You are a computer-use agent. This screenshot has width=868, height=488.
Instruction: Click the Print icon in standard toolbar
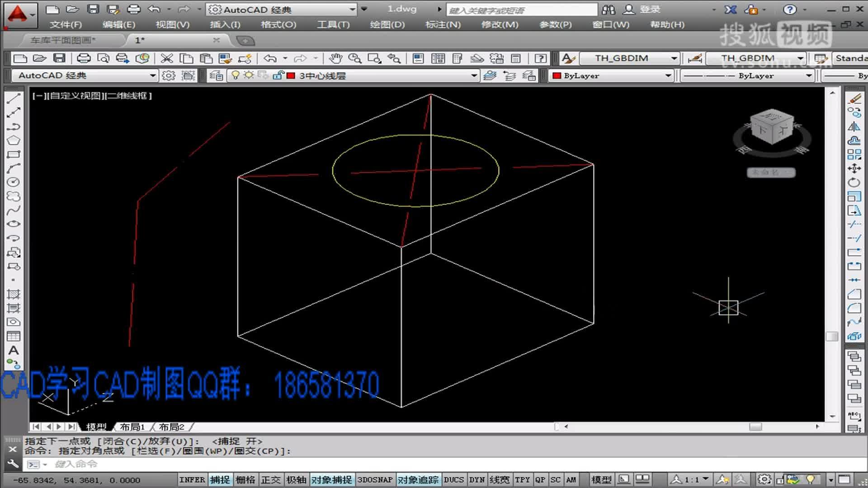[84, 58]
